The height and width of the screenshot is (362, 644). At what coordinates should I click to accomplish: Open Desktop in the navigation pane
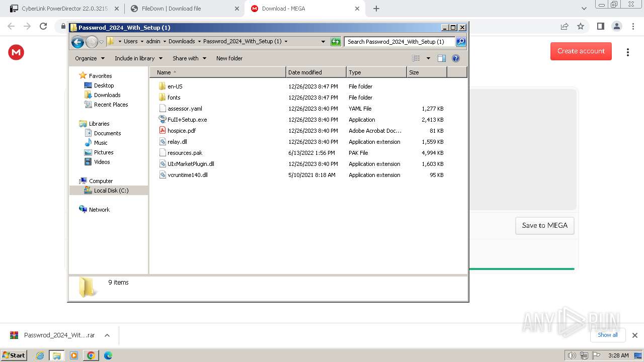[104, 85]
